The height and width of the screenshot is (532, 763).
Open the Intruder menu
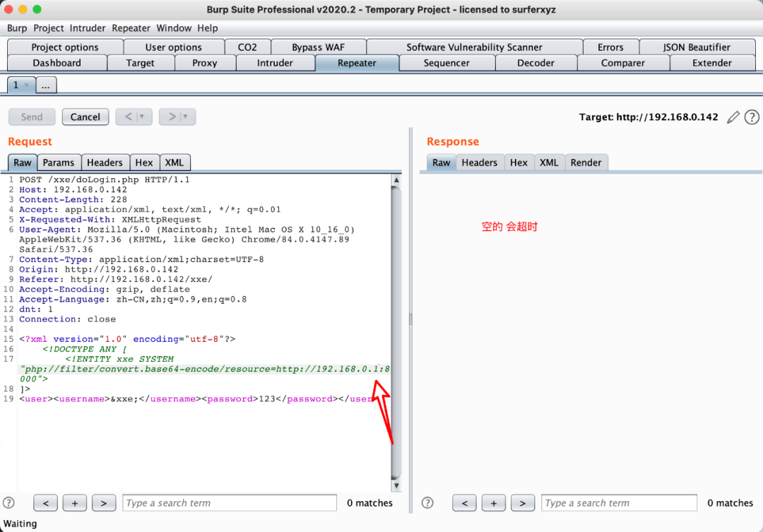coord(88,28)
